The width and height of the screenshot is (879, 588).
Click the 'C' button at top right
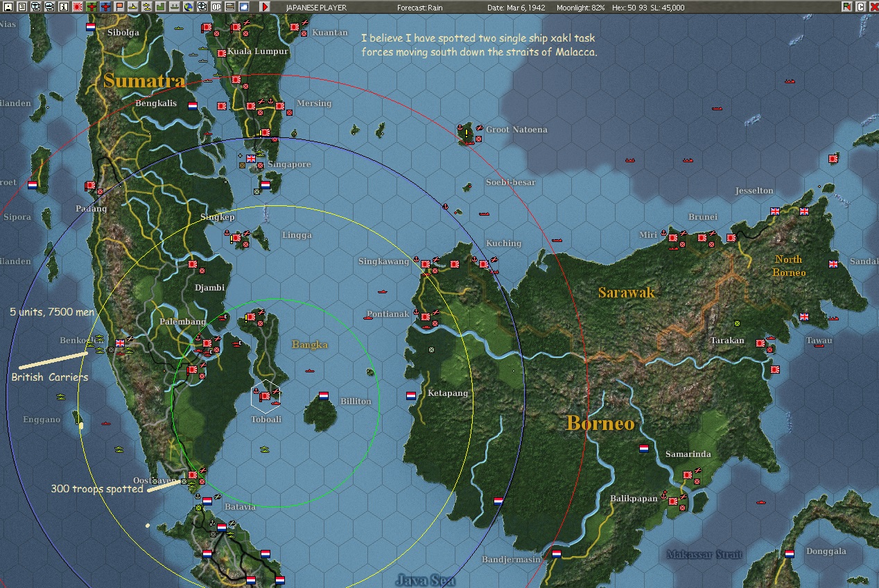coord(861,7)
